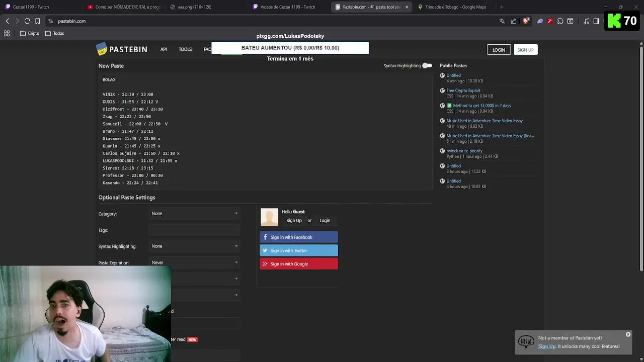This screenshot has width=644, height=362.
Task: Open the apps grid in the bookmarks bar
Action: pyautogui.click(x=7, y=33)
